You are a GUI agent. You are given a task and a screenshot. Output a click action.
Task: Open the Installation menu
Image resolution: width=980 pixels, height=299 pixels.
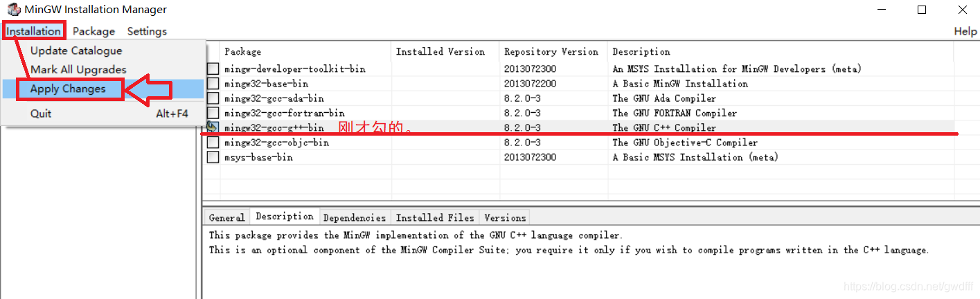coord(34,31)
